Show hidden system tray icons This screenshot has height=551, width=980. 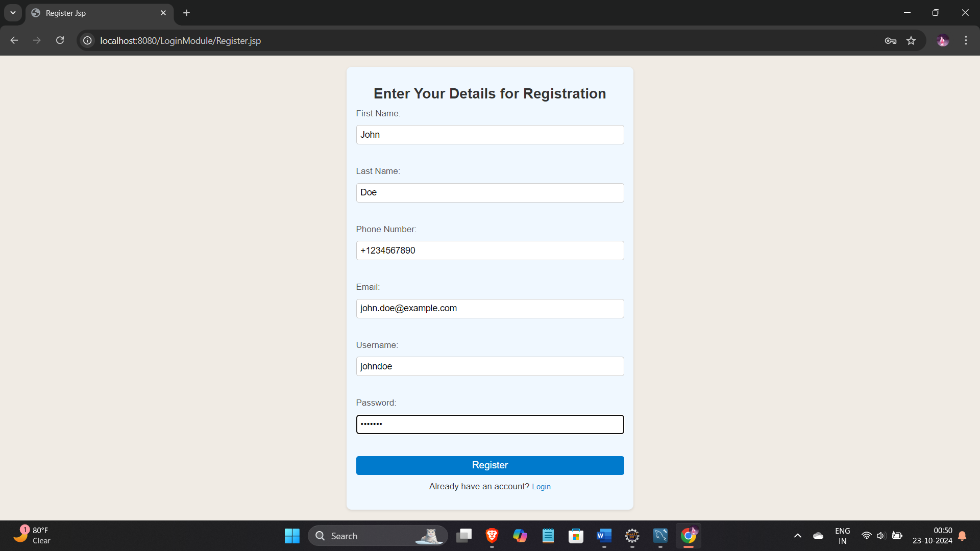(798, 536)
